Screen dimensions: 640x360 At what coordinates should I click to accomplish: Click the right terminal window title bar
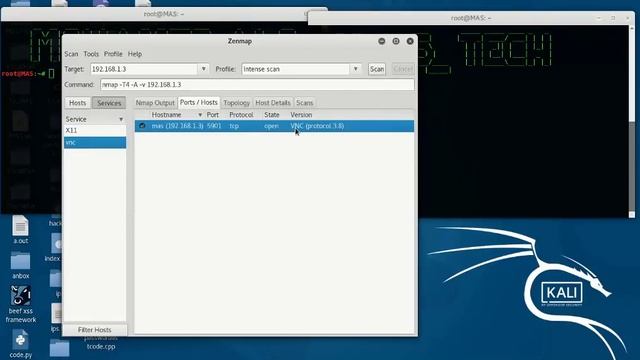(x=471, y=18)
